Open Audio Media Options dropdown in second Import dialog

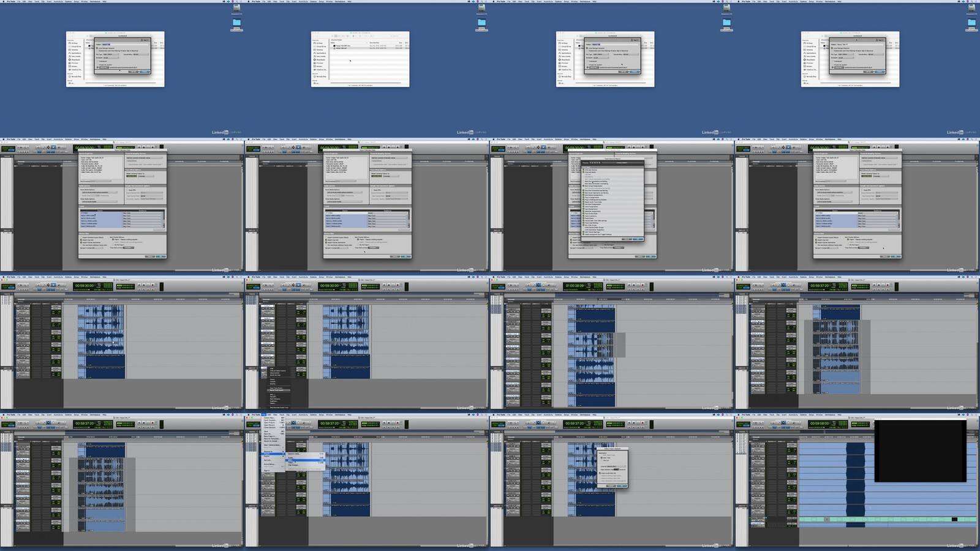[344, 192]
